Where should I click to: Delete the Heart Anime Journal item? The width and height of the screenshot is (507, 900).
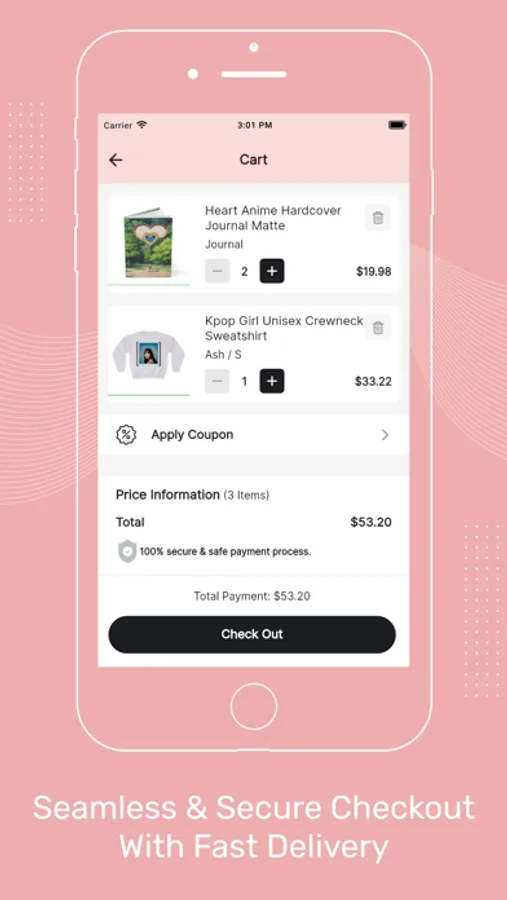[378, 218]
